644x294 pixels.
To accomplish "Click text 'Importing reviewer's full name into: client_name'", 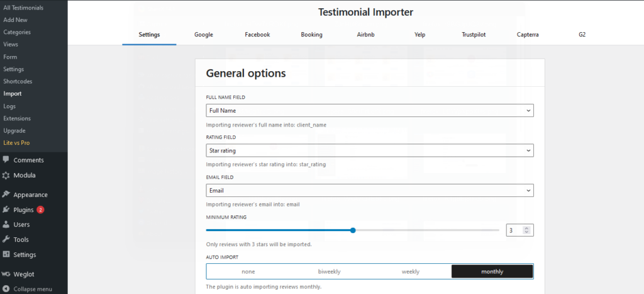I will pyautogui.click(x=266, y=125).
